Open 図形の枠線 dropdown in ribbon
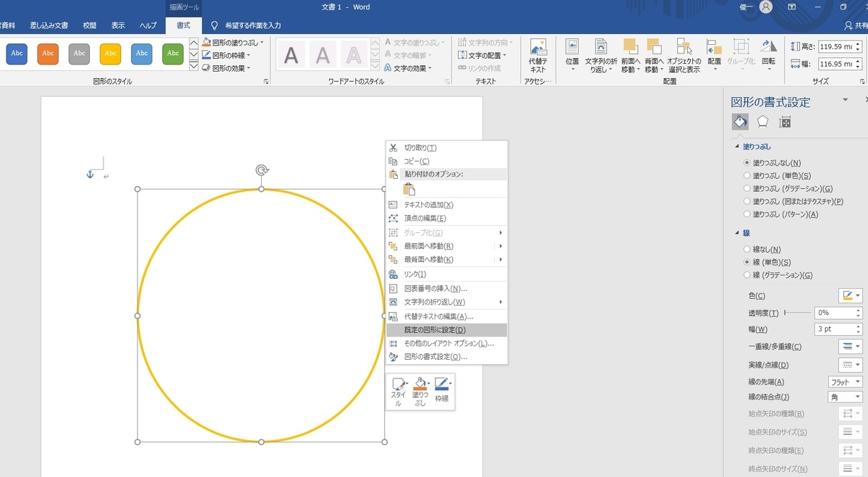The height and width of the screenshot is (477, 868). [228, 56]
